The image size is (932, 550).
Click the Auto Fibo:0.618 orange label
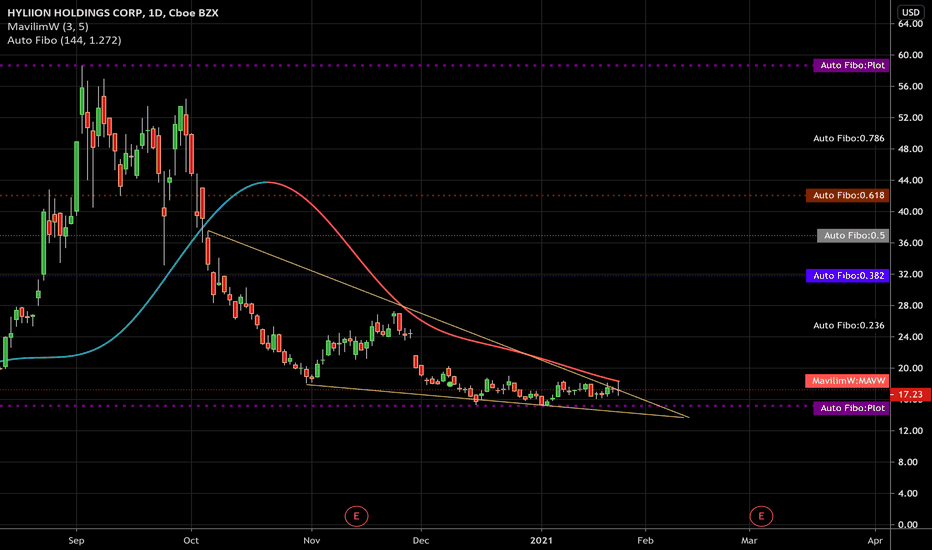click(x=848, y=195)
